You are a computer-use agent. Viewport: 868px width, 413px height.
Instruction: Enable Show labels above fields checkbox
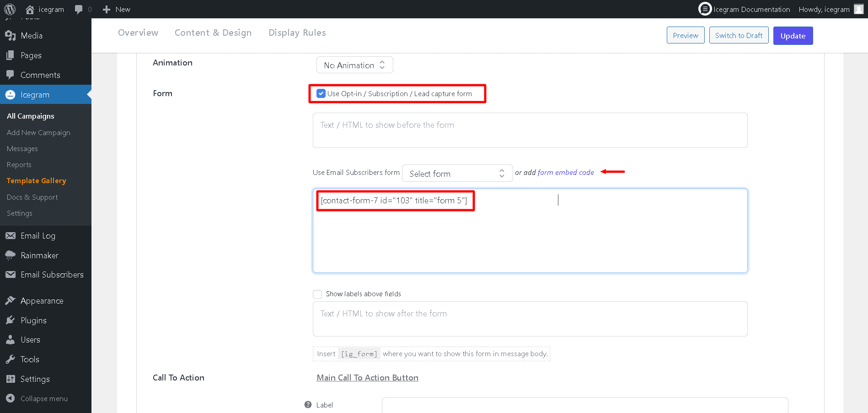pyautogui.click(x=317, y=294)
